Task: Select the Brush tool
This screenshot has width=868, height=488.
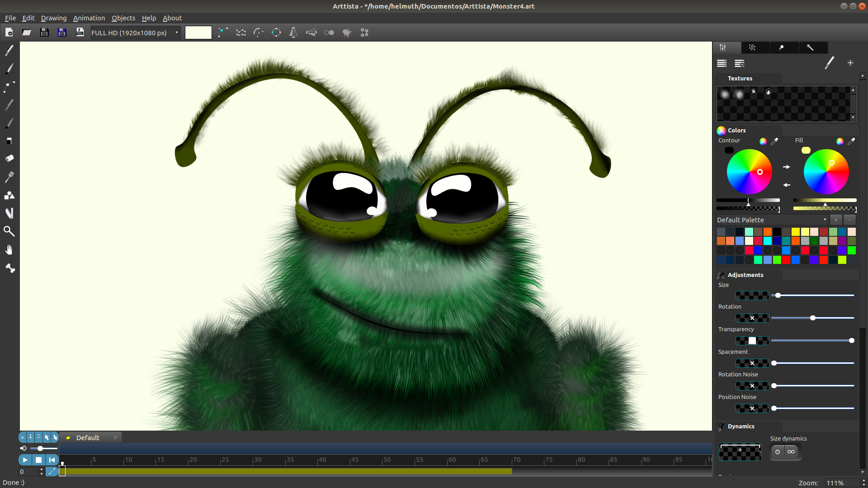Action: coord(9,68)
